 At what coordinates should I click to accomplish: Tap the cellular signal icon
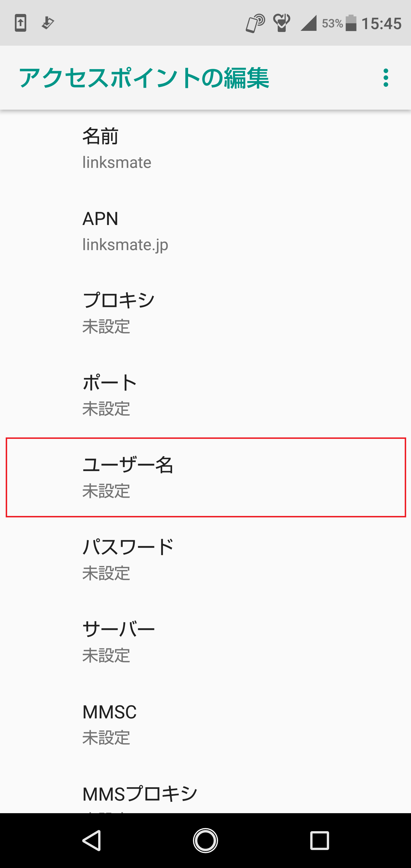click(x=308, y=23)
